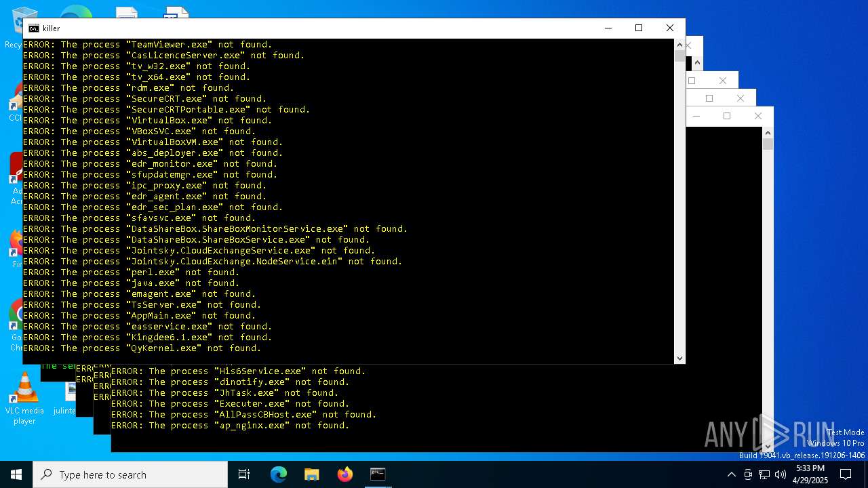Click "Executer.exe" line in back console

coord(230,404)
